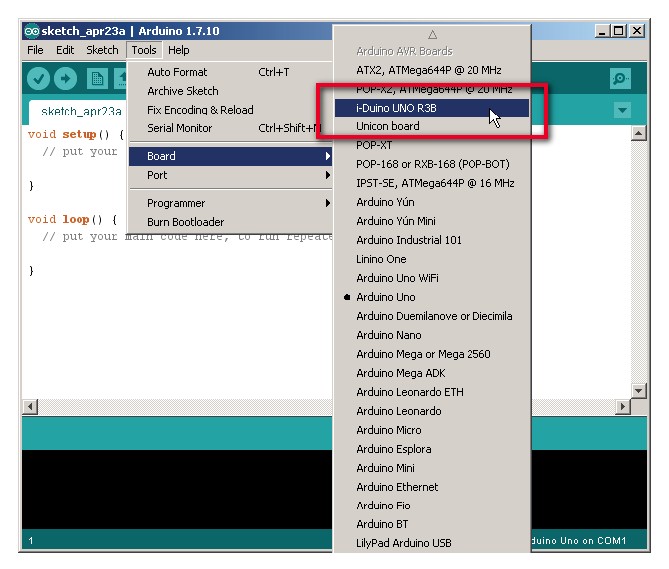
Task: Expand the Programmer submenu
Action: 230,203
